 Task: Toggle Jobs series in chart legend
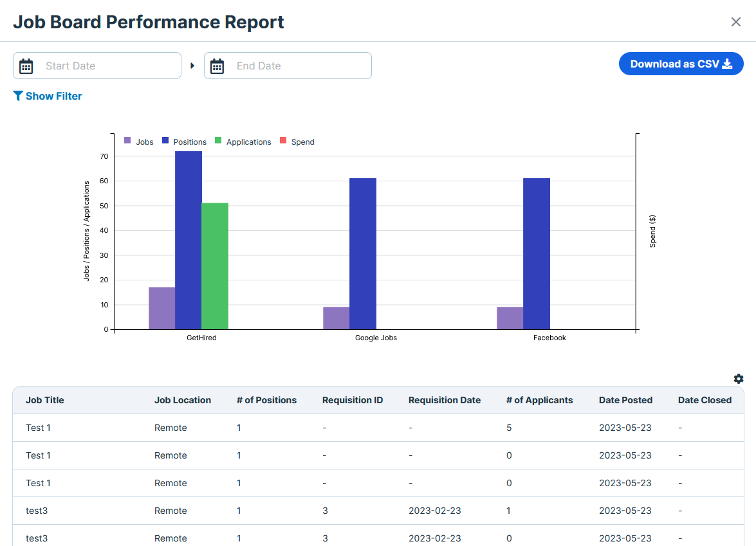pos(139,141)
